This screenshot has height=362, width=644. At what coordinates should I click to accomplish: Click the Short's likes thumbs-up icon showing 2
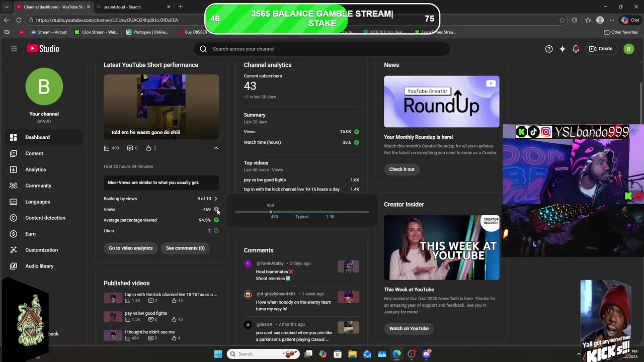148,148
